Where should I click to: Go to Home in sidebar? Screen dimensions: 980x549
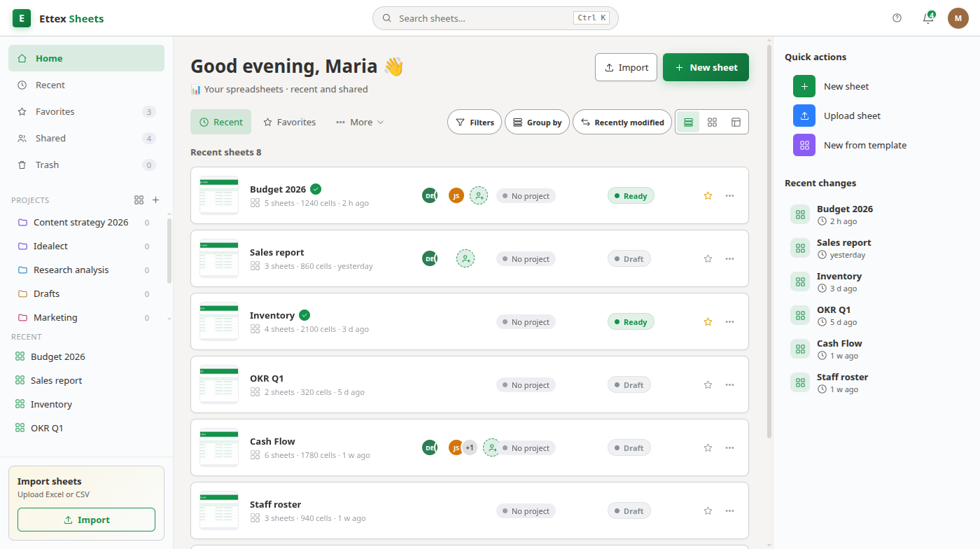[86, 58]
